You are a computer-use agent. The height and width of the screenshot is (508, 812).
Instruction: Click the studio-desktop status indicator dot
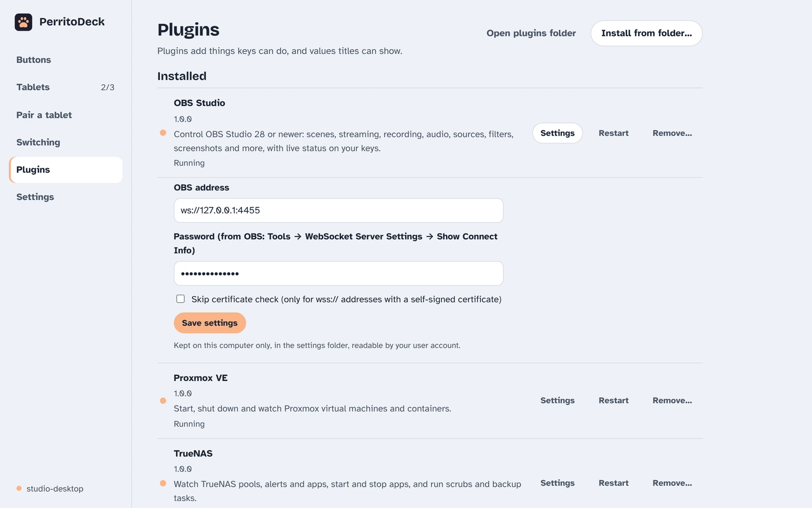point(19,488)
